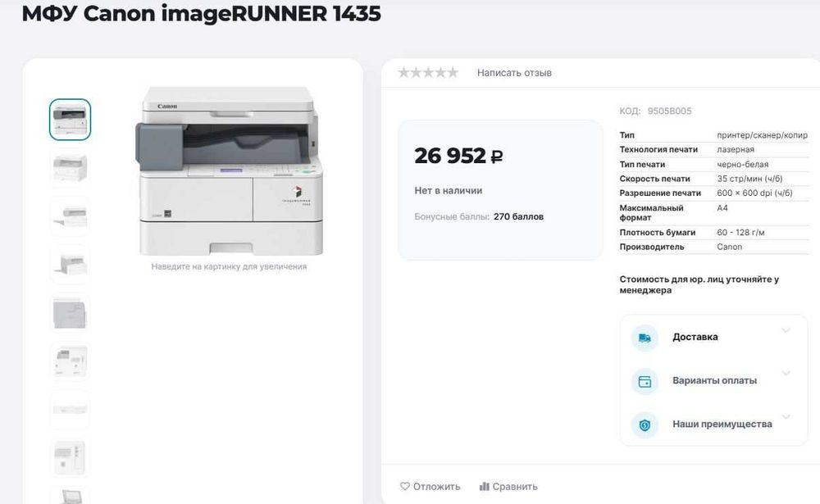Expand the Доставка section chevron

tap(786, 330)
